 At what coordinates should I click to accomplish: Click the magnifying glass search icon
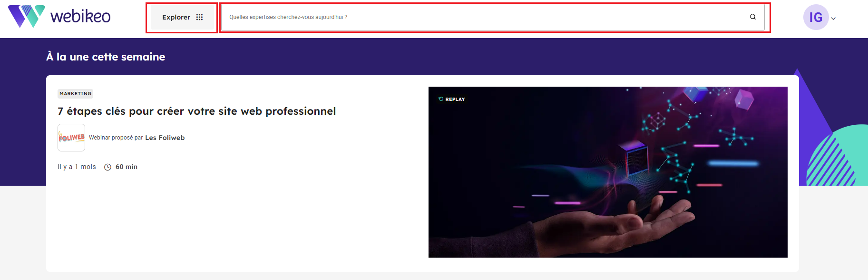tap(753, 17)
